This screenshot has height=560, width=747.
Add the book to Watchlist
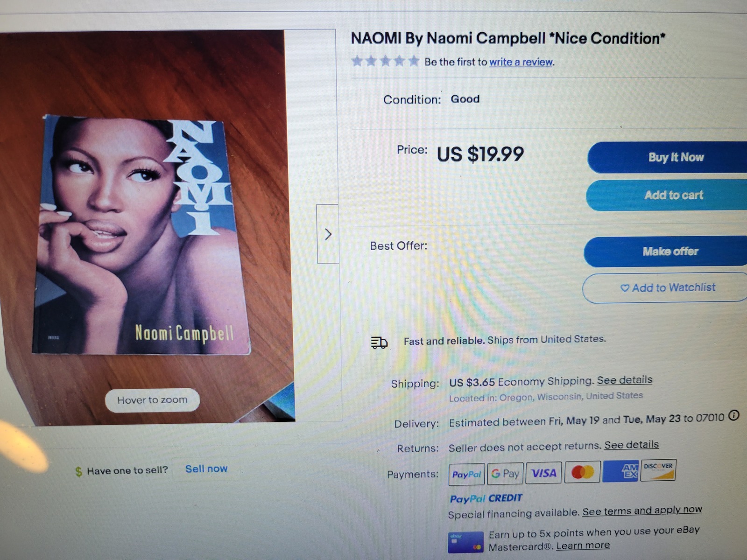[665, 287]
